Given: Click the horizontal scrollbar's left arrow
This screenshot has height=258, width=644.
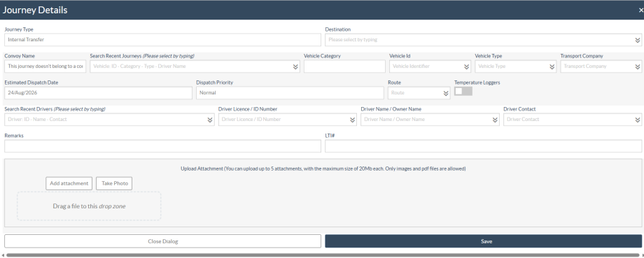Looking at the screenshot, I should pos(3,255).
